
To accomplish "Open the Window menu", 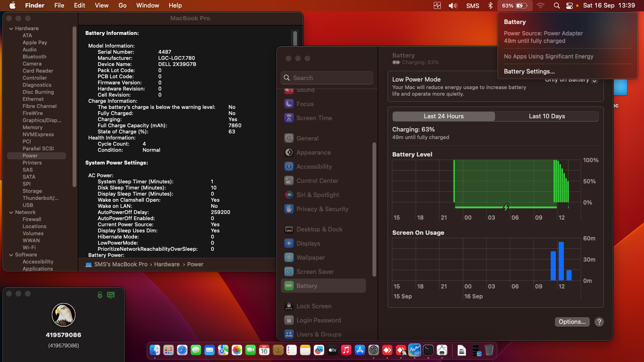I will point(148,5).
